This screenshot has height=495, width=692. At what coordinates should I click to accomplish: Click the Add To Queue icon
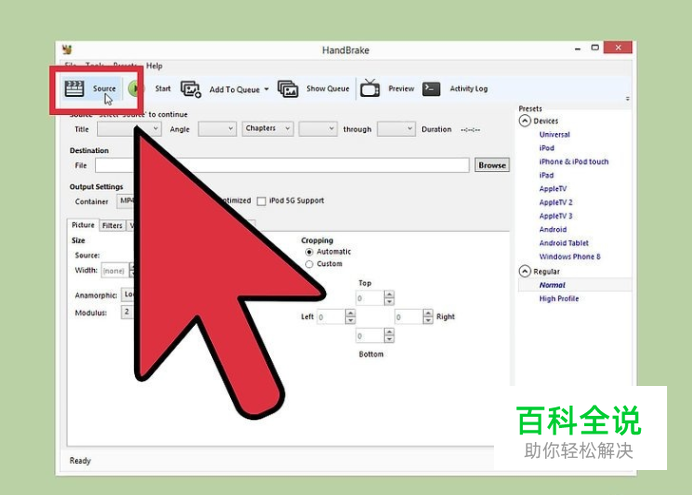(x=191, y=89)
